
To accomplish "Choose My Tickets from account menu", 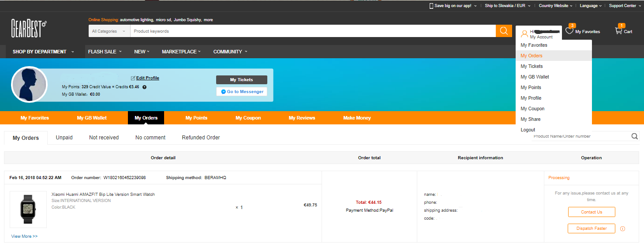I will [554, 66].
